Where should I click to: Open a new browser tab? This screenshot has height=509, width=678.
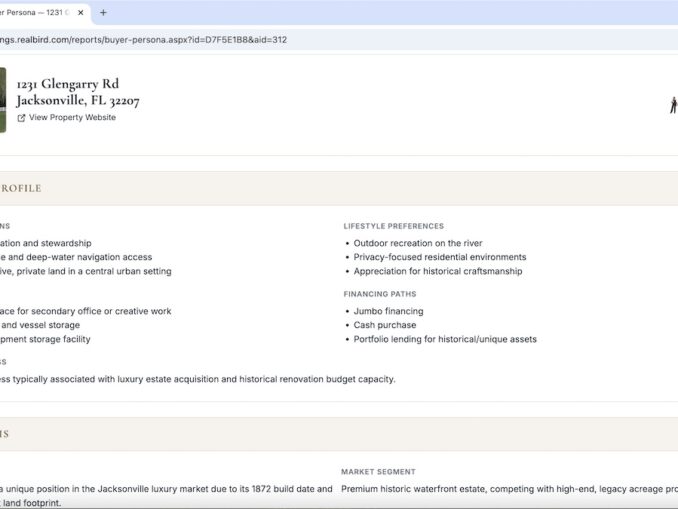pos(103,13)
